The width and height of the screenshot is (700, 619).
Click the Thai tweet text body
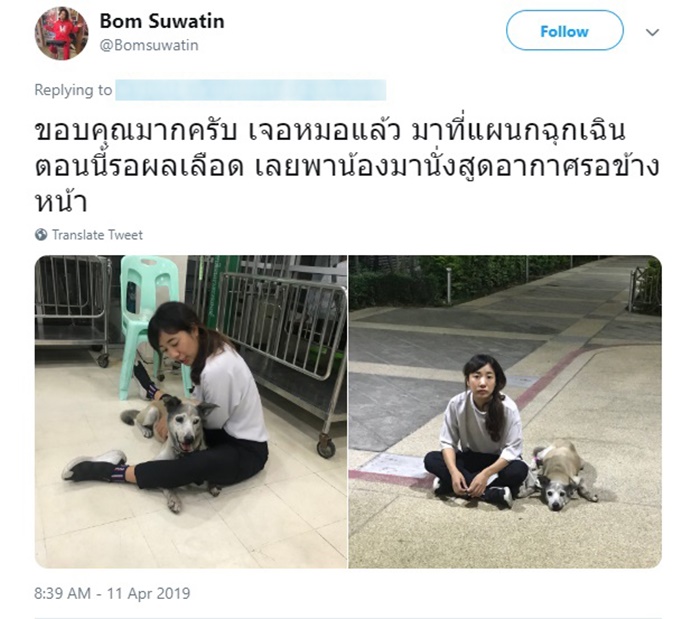coord(347,166)
